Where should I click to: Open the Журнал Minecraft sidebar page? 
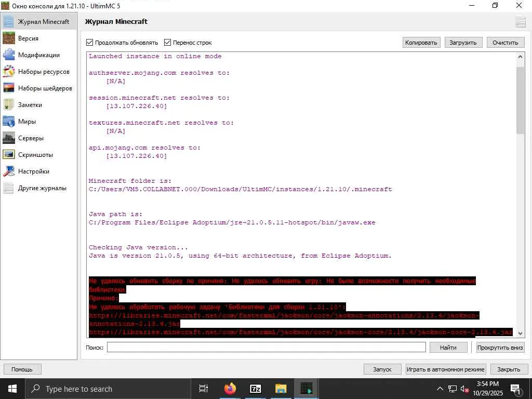[x=38, y=22]
